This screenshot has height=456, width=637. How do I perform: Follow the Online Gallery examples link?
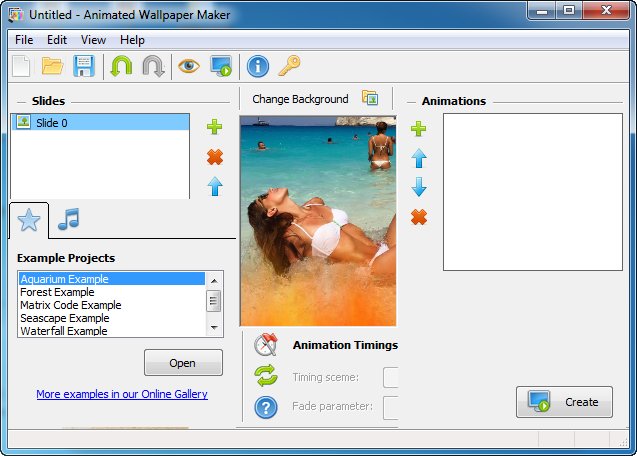(122, 394)
